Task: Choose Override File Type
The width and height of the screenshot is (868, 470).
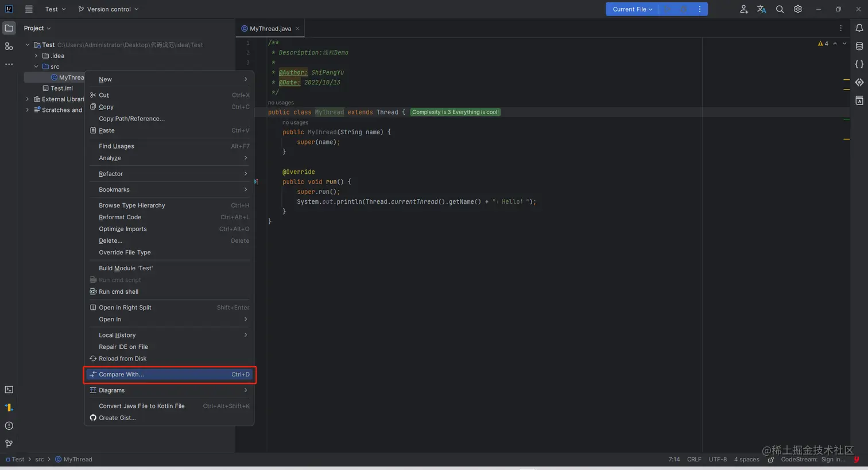Action: coord(169,253)
